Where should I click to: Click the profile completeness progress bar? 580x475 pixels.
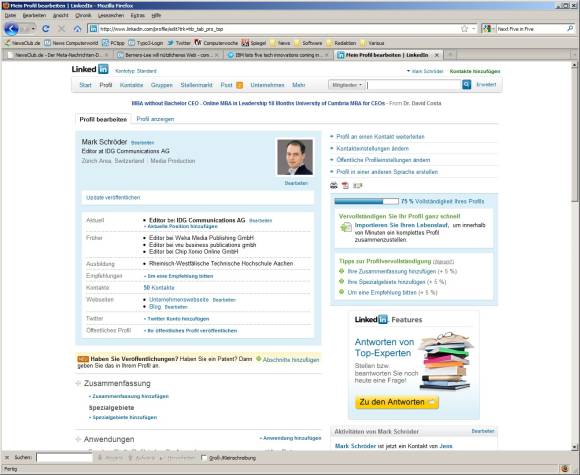pyautogui.click(x=366, y=201)
